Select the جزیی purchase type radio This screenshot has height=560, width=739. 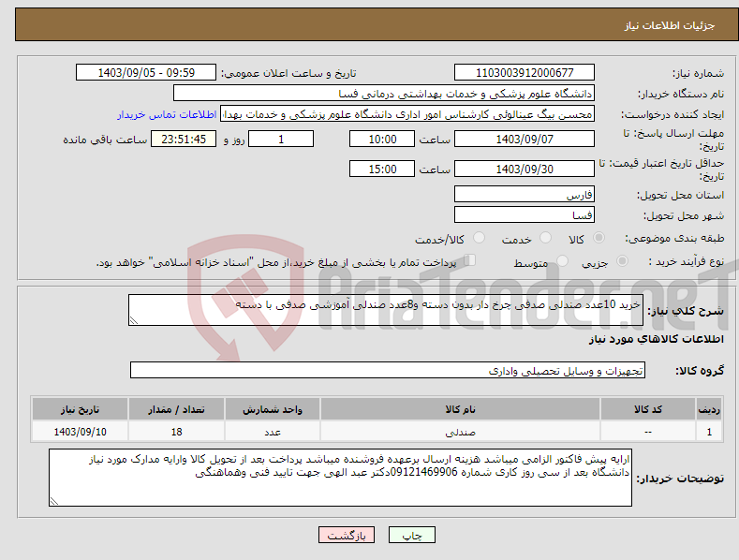point(622,261)
